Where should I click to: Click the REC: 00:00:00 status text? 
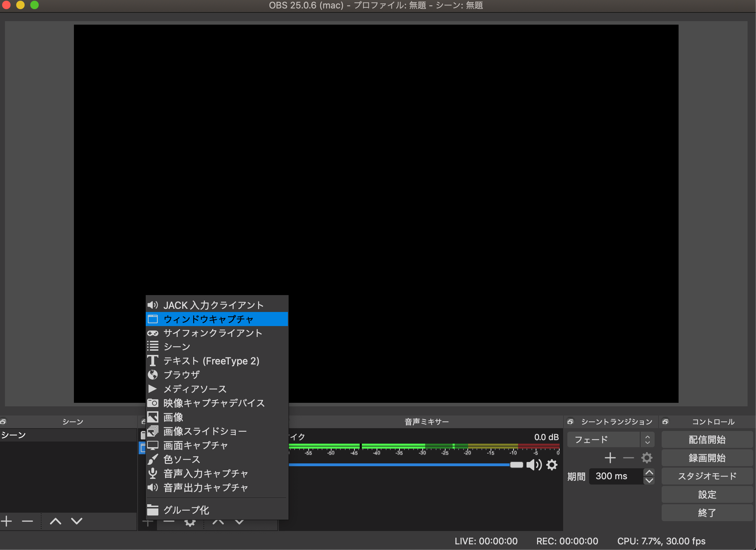[567, 541]
